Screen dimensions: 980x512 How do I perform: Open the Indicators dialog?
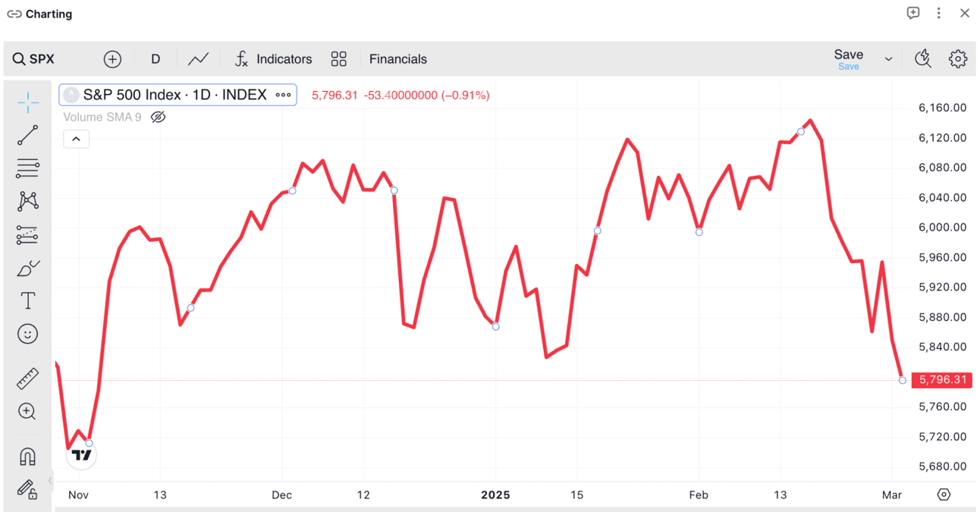click(273, 59)
